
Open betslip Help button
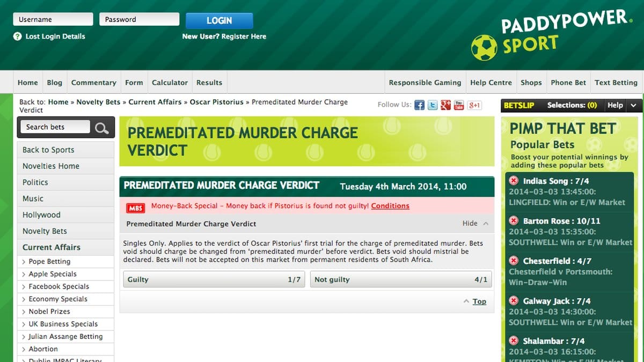tap(615, 106)
